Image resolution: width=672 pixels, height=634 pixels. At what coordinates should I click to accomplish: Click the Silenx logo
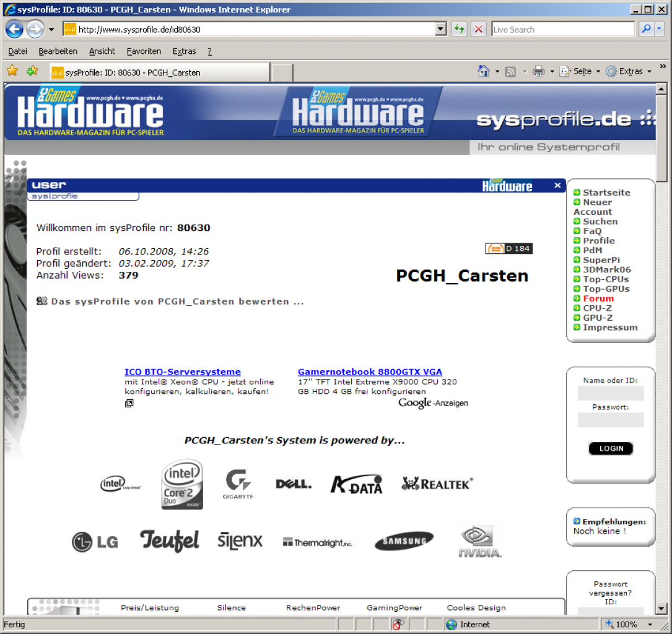pos(240,541)
